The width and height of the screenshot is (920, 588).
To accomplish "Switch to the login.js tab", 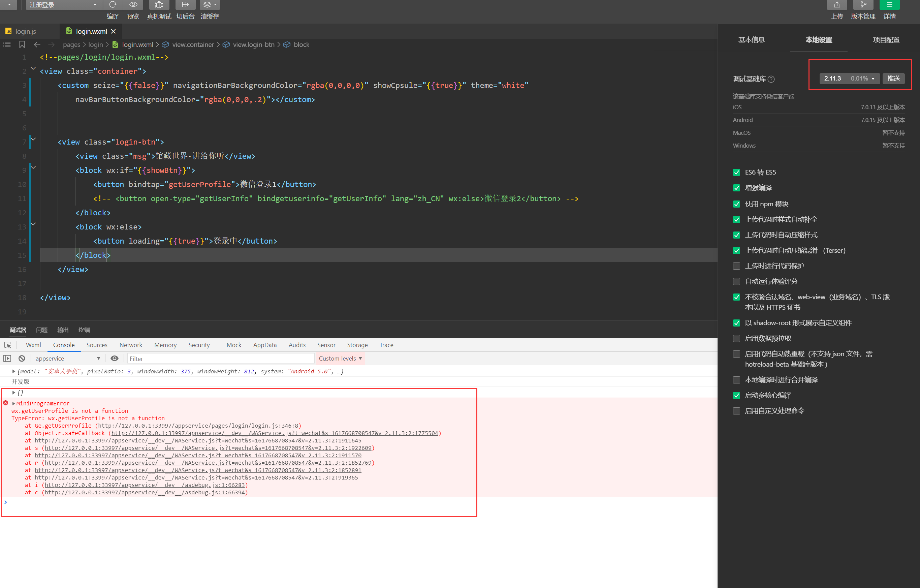I will [25, 31].
